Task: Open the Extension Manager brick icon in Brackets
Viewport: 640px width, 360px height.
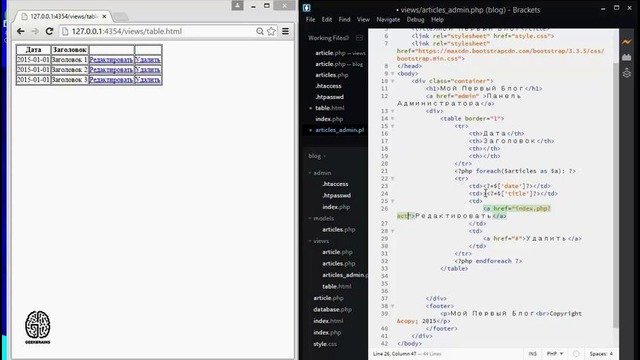Action: click(627, 58)
